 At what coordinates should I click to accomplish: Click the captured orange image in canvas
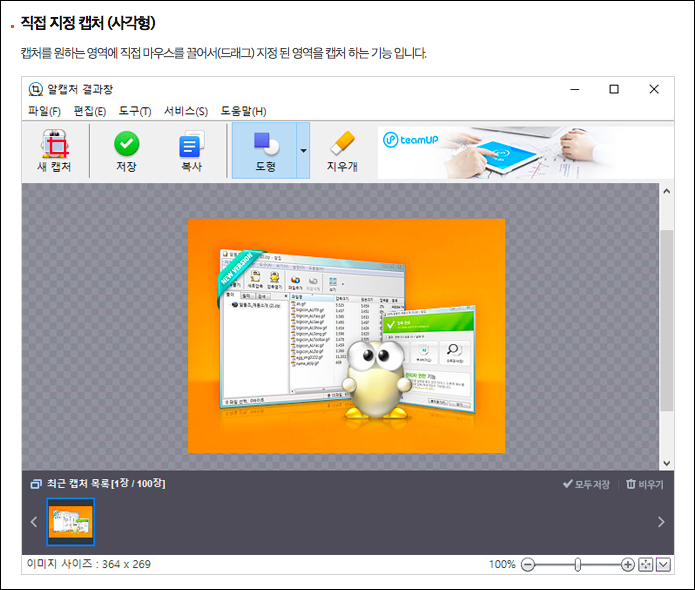click(x=346, y=336)
